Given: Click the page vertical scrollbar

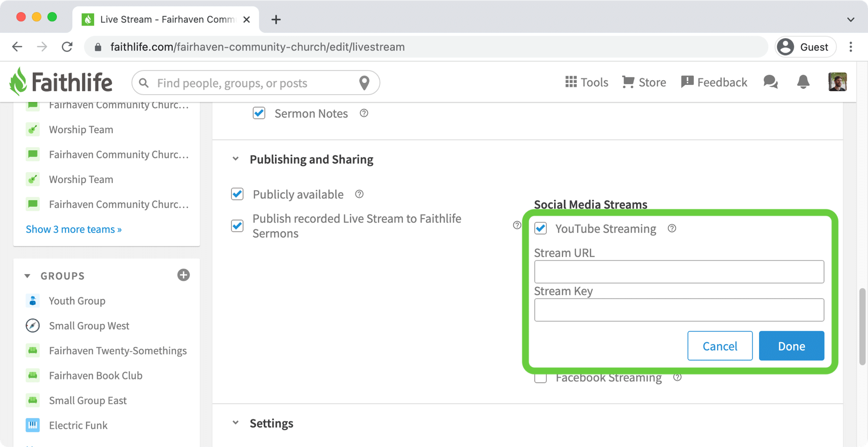Looking at the screenshot, I should 863,326.
